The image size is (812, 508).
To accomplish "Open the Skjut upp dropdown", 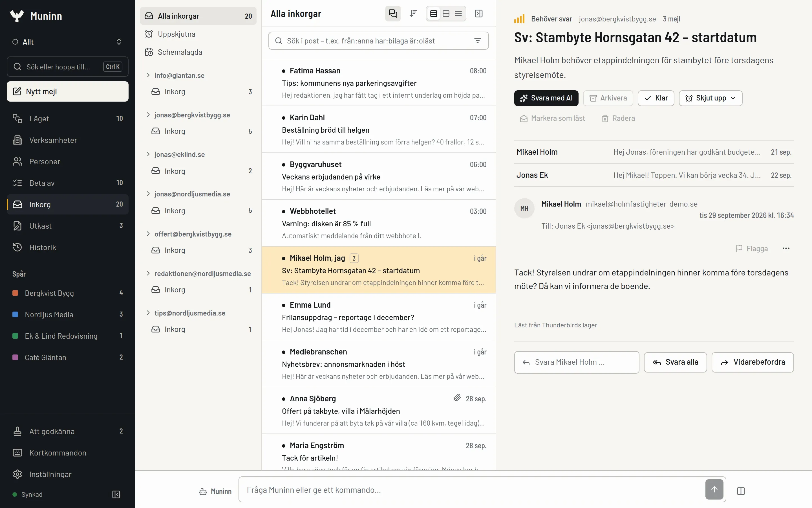I will click(x=710, y=98).
